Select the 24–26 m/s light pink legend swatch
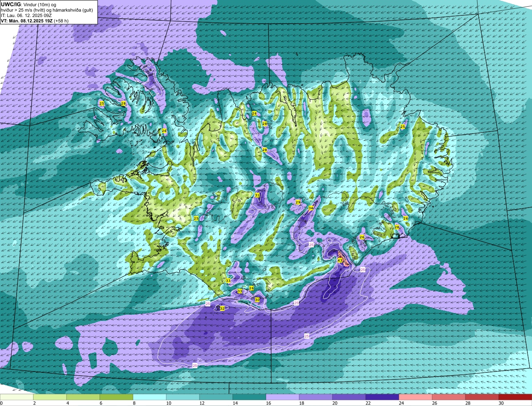This screenshot has height=406, width=532. pyautogui.click(x=416, y=397)
